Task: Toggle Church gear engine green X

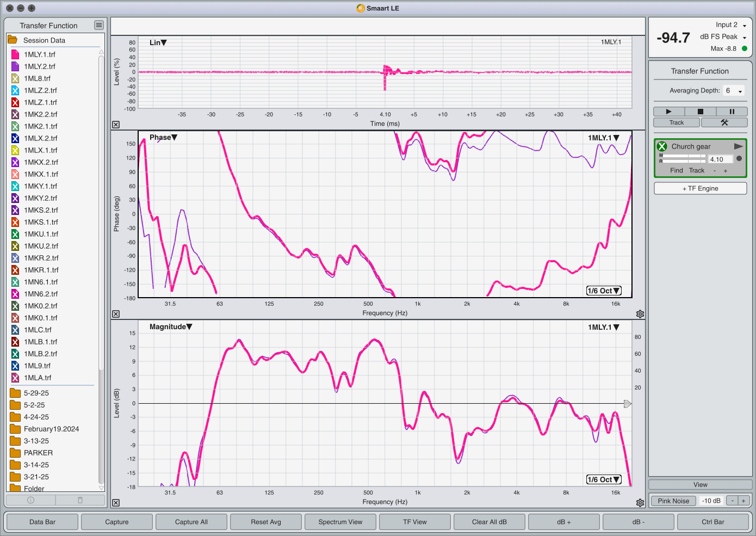Action: pos(662,146)
